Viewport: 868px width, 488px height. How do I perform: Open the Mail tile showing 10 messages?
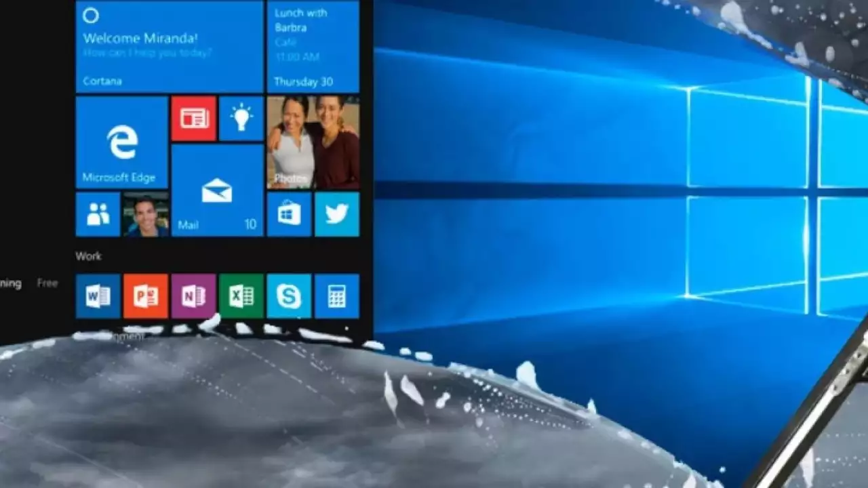218,190
